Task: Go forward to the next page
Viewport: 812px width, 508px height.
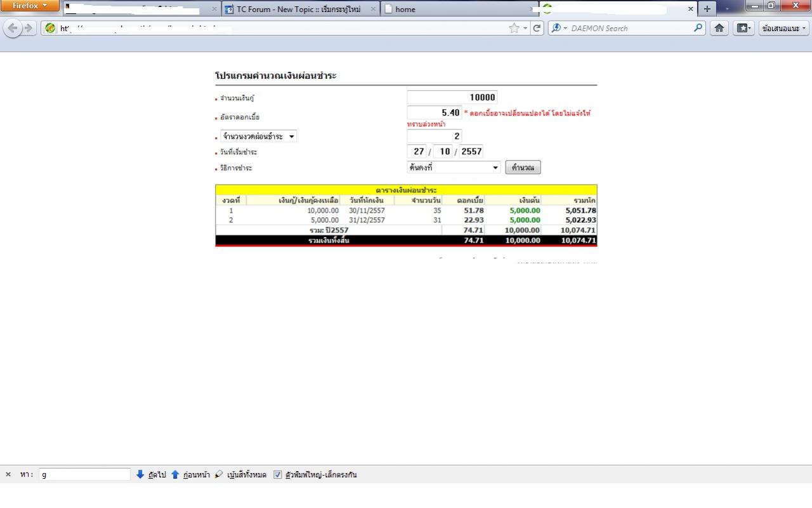Action: [x=28, y=28]
